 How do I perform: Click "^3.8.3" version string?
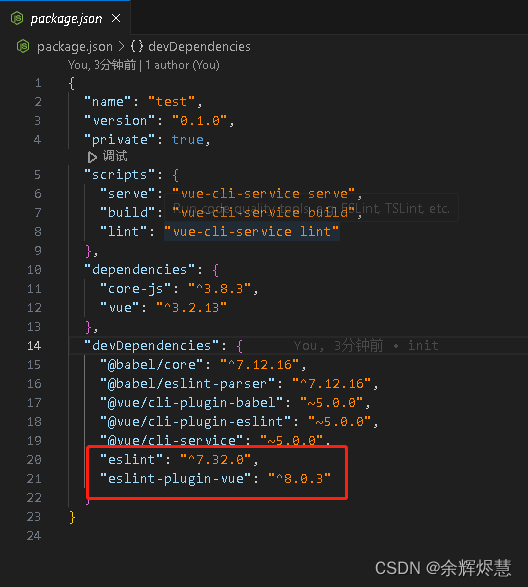[x=219, y=289]
